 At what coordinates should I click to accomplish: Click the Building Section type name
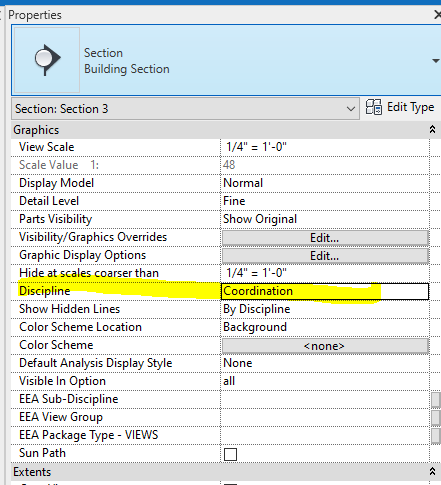point(127,69)
